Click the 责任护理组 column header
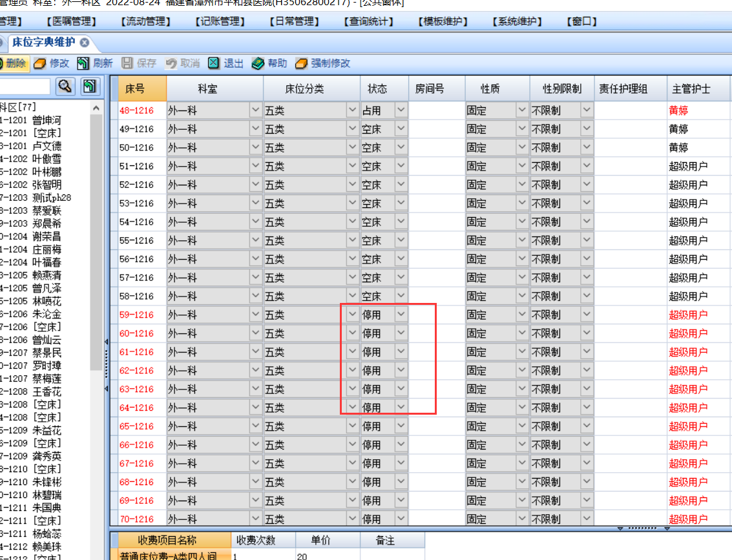Screen dimensions: 732x560 [630, 88]
